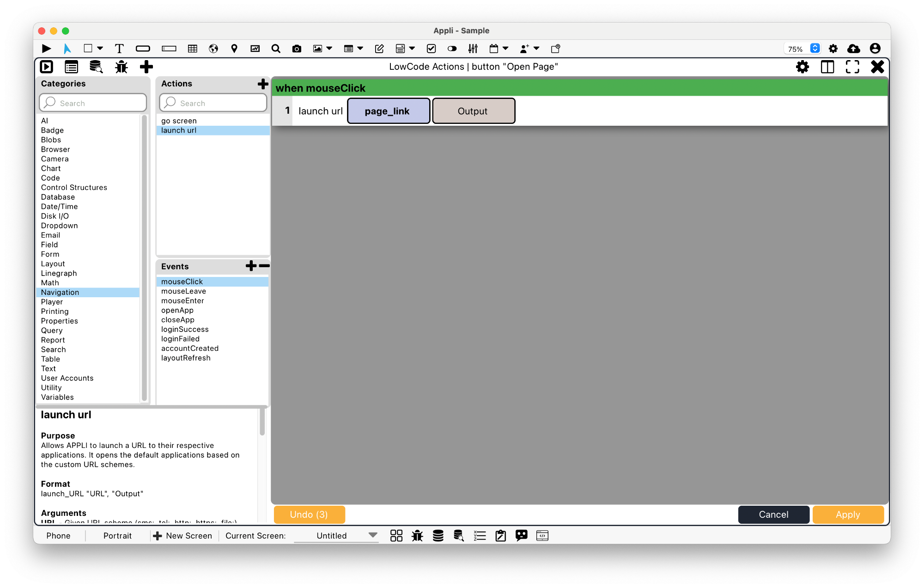Select the edit pencil tool
The height and width of the screenshot is (588, 924).
coord(379,49)
